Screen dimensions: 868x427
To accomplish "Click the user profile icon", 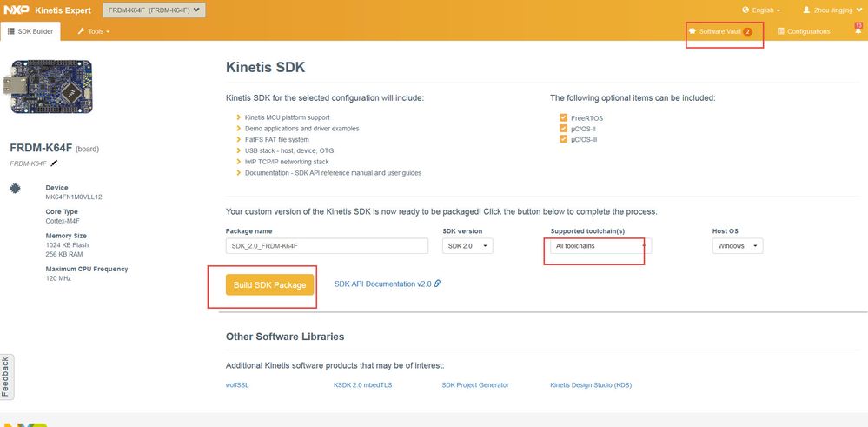I will point(805,10).
